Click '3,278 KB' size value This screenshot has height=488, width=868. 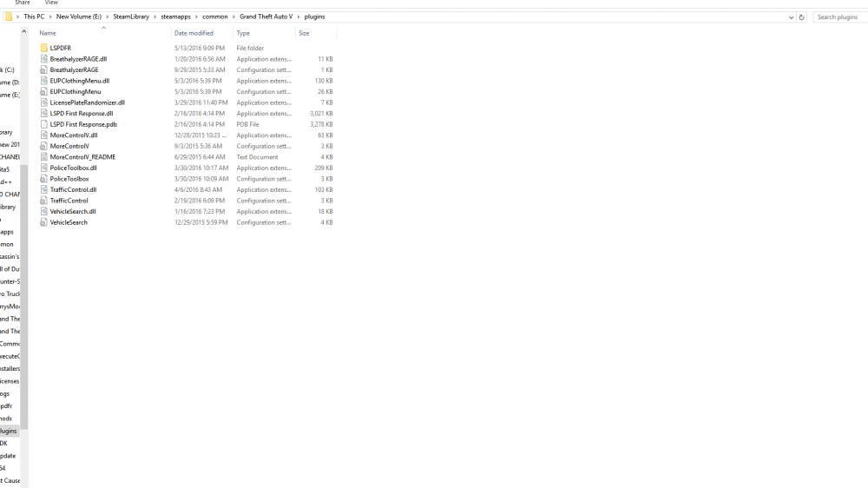coord(321,124)
